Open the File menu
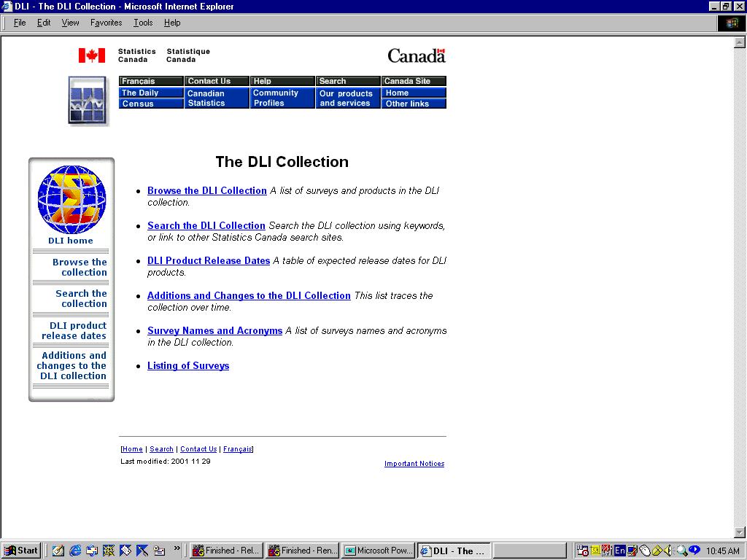The height and width of the screenshot is (560, 747). click(20, 23)
